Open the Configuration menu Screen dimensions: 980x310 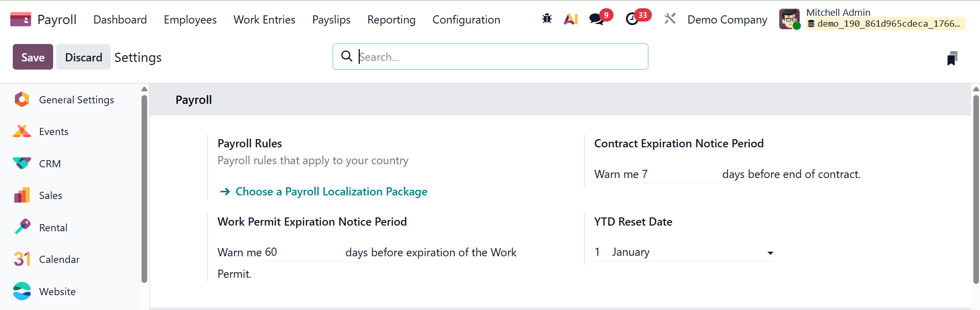click(466, 20)
